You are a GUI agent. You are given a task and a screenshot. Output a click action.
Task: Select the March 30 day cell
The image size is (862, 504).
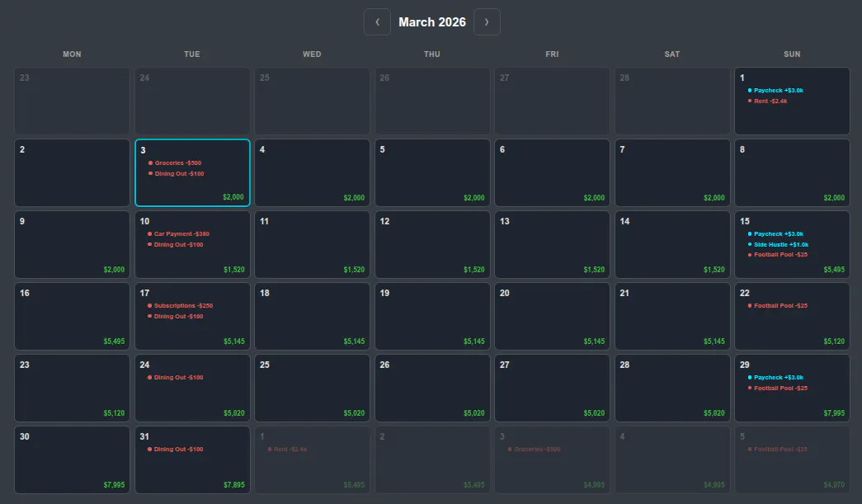point(72,460)
